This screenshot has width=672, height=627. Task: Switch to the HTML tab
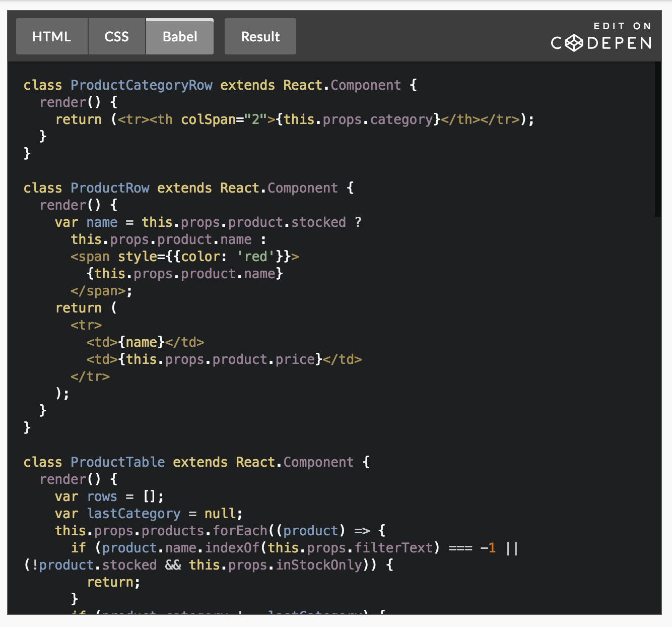point(52,36)
